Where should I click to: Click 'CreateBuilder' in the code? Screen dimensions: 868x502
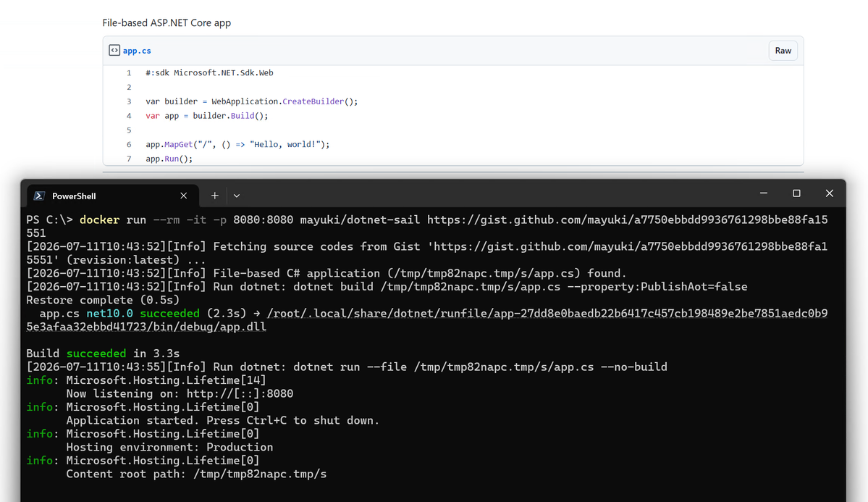point(313,101)
